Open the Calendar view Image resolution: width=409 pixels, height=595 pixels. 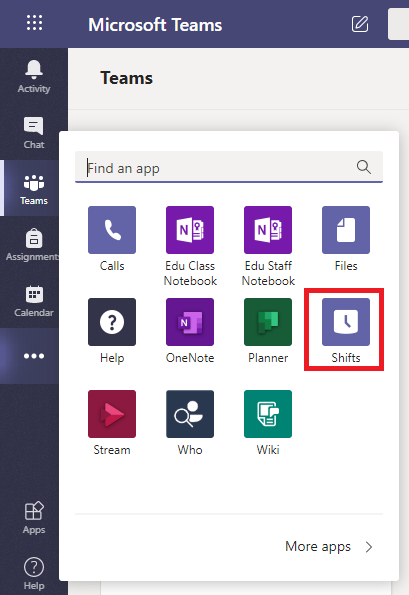point(34,301)
